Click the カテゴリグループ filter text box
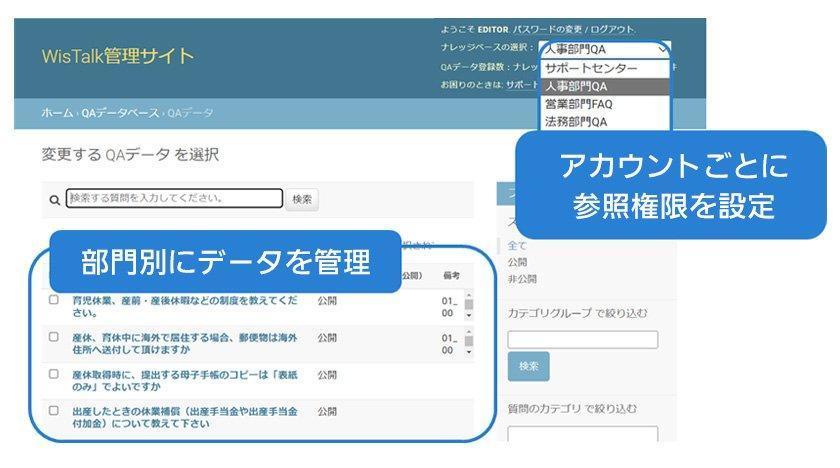This screenshot has width=840, height=468. (x=582, y=340)
